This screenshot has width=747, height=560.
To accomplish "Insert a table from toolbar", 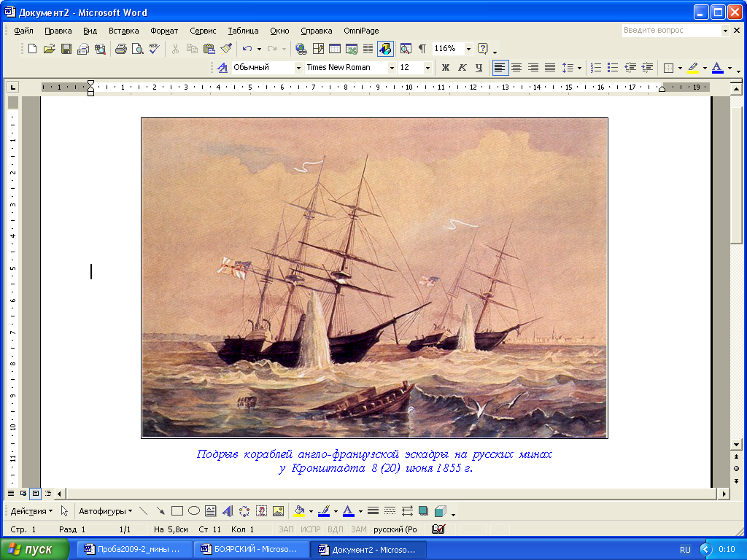I will click(x=335, y=49).
